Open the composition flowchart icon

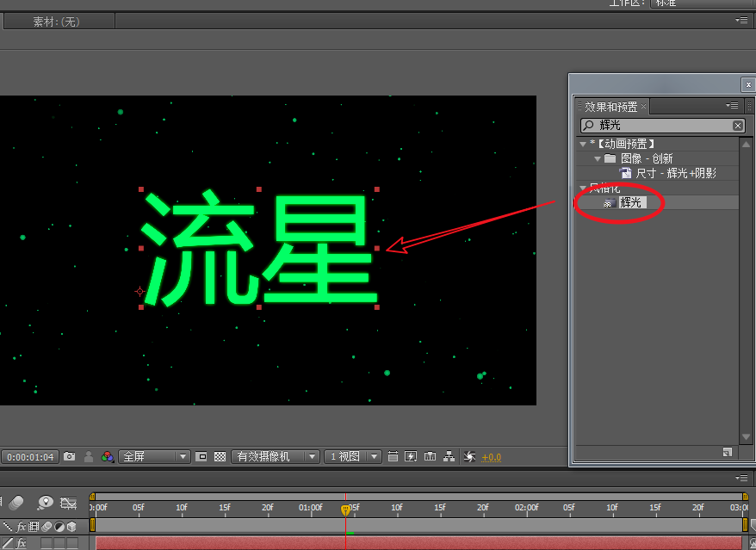[x=449, y=456]
